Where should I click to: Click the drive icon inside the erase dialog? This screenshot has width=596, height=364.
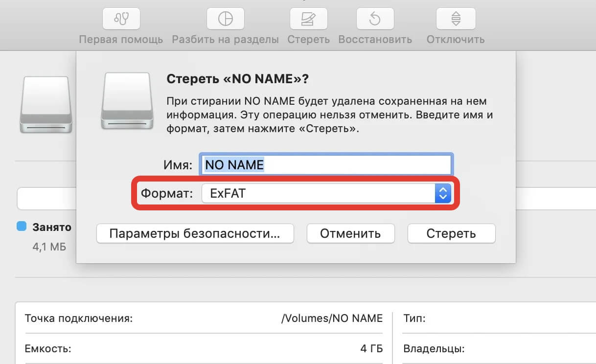[126, 101]
